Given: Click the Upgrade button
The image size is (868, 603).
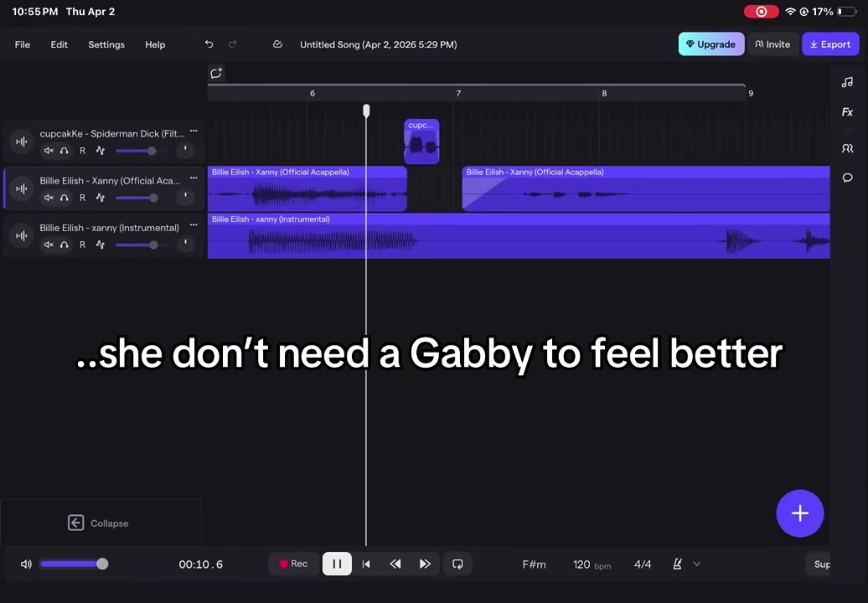Looking at the screenshot, I should pyautogui.click(x=711, y=44).
